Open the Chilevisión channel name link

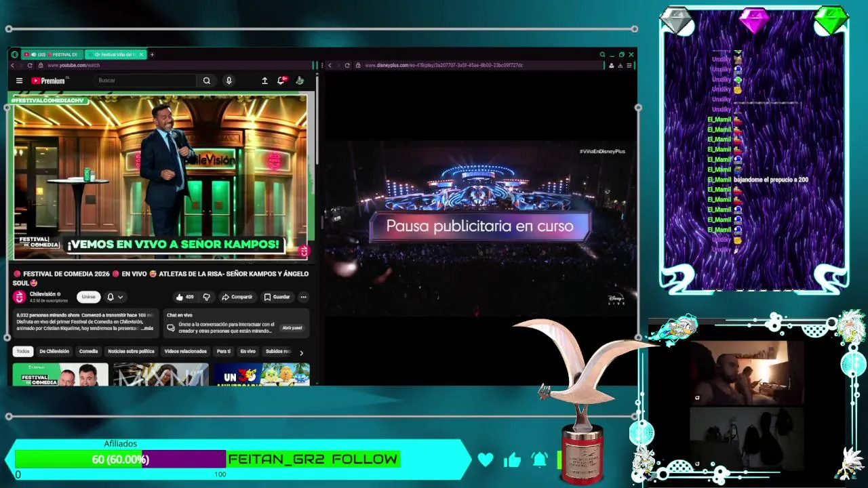[43, 294]
